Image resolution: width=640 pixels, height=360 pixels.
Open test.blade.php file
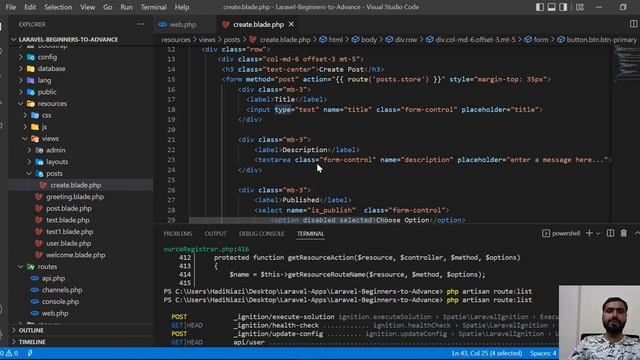(67, 220)
